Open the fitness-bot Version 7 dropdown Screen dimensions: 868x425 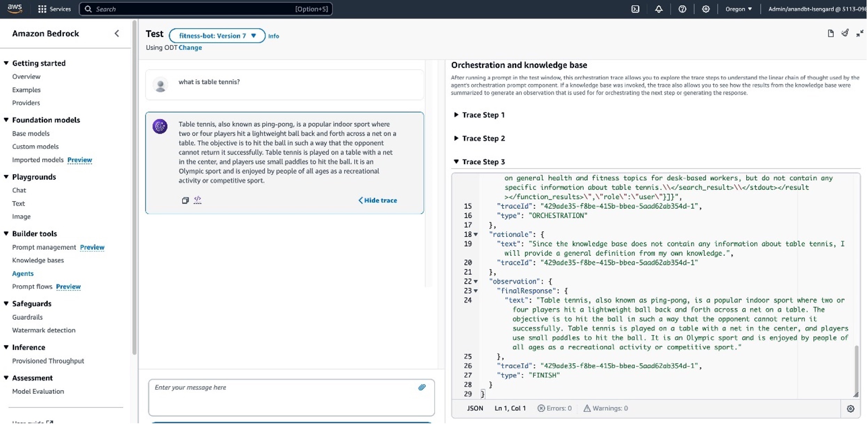[217, 36]
